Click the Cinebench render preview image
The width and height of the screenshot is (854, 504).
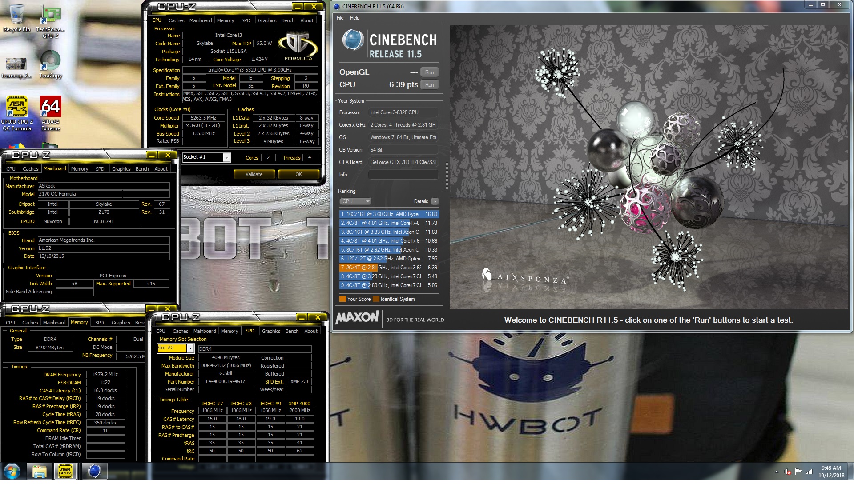pyautogui.click(x=649, y=167)
